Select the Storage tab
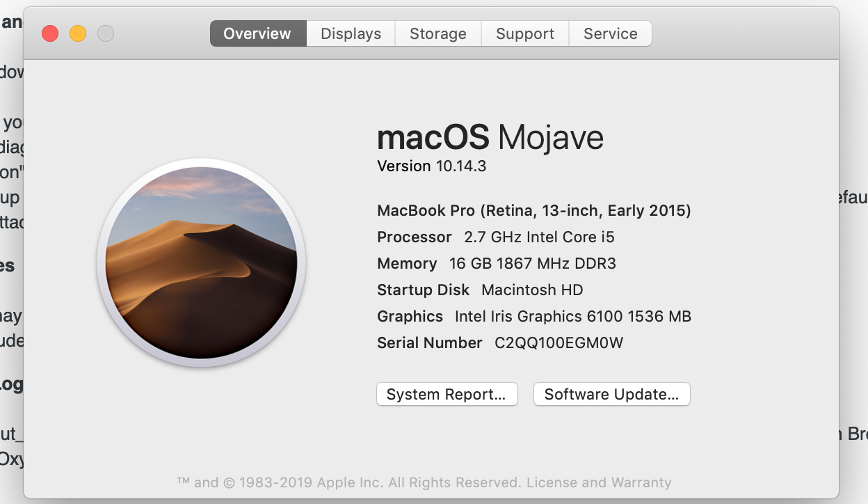 coord(437,33)
